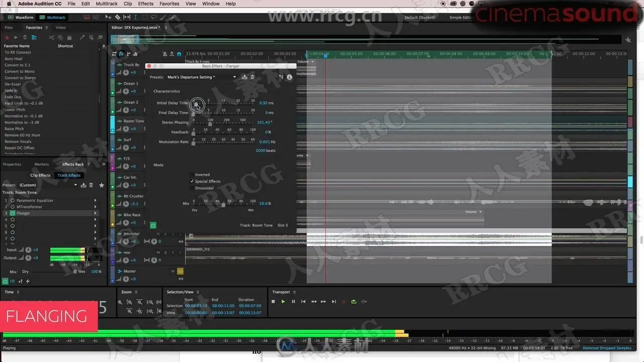Viewport: 644px width, 362px height.
Task: Toggle power for MTransformer effect
Action: coord(13,207)
